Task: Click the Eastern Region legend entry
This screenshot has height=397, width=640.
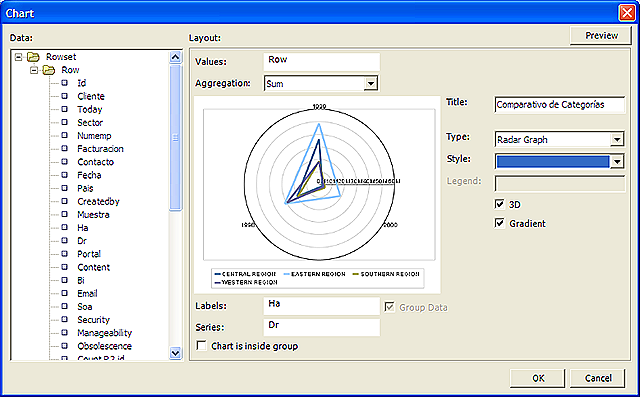Action: [314, 274]
